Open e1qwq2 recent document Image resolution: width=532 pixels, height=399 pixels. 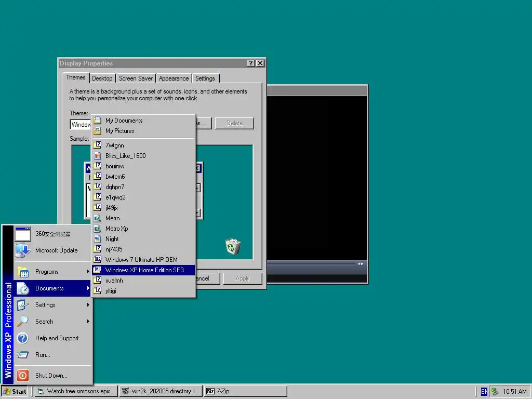pos(143,197)
